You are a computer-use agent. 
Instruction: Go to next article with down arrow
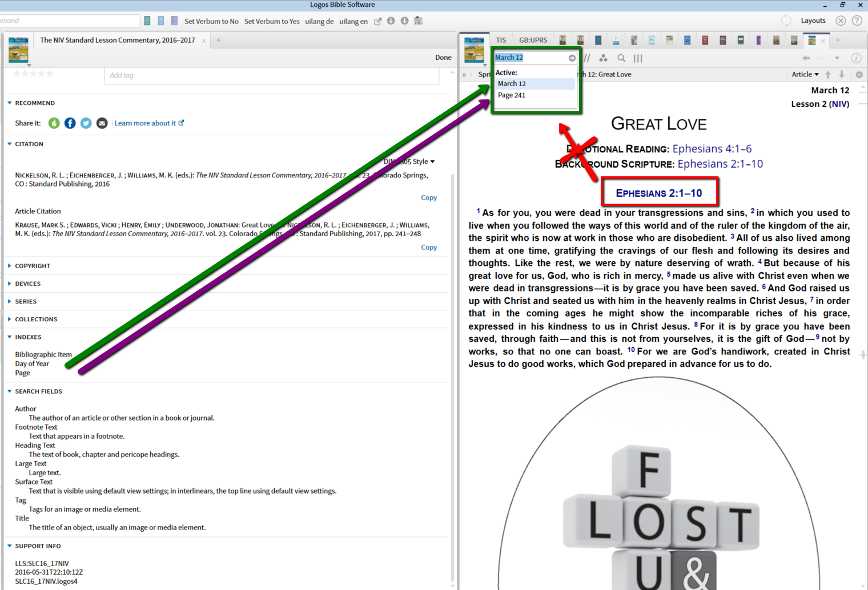point(842,75)
